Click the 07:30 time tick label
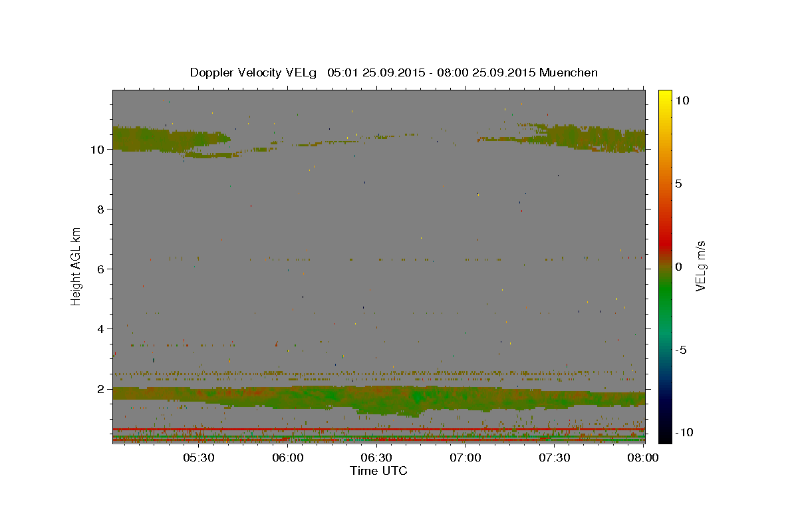Image resolution: width=798 pixels, height=532 pixels. pos(555,458)
